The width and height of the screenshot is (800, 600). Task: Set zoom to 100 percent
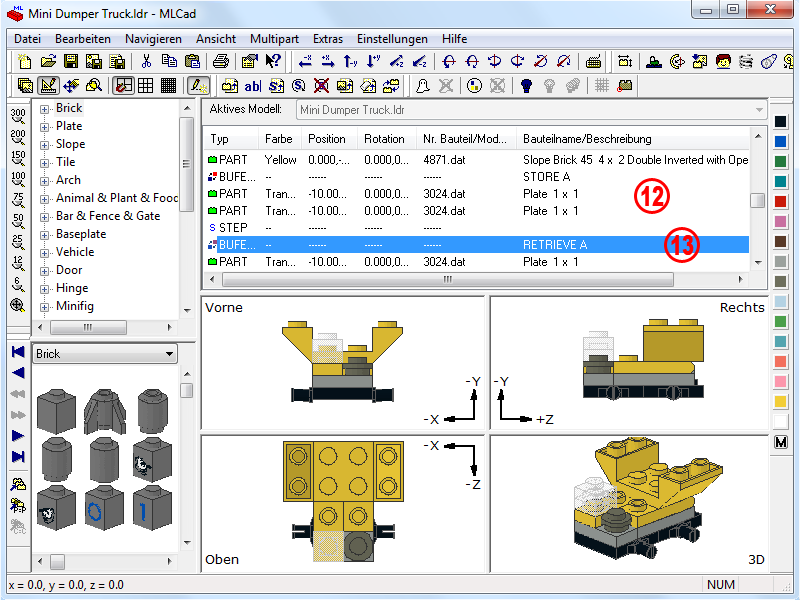click(x=18, y=180)
